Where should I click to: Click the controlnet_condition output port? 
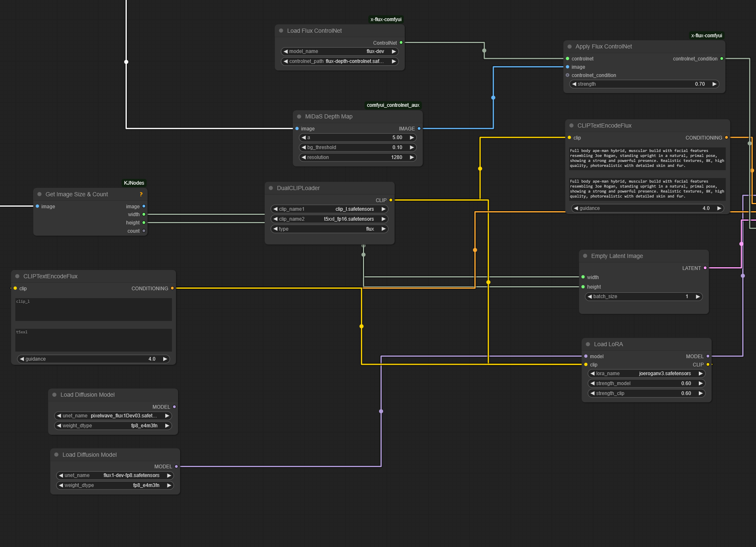click(x=722, y=59)
